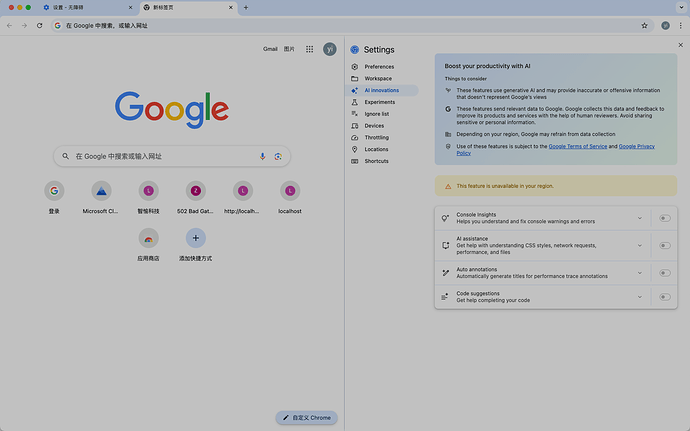Open the Chrome three-dot menu
690x431 pixels.
[680, 26]
